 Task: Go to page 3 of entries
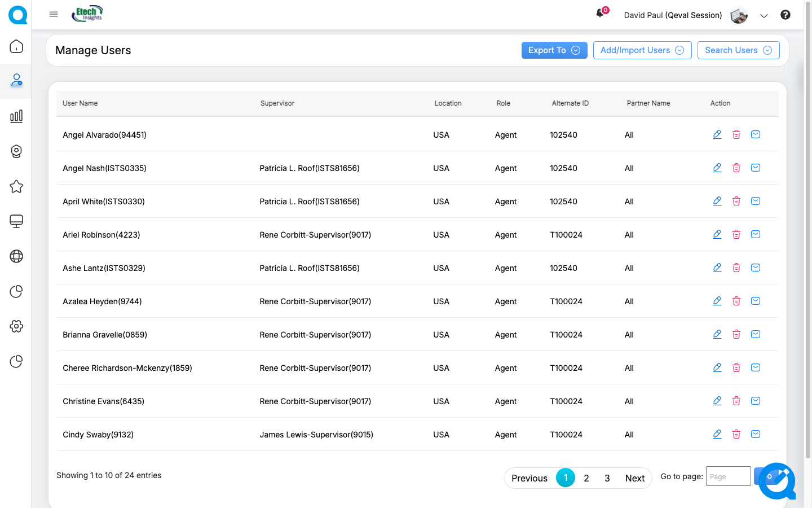point(607,478)
